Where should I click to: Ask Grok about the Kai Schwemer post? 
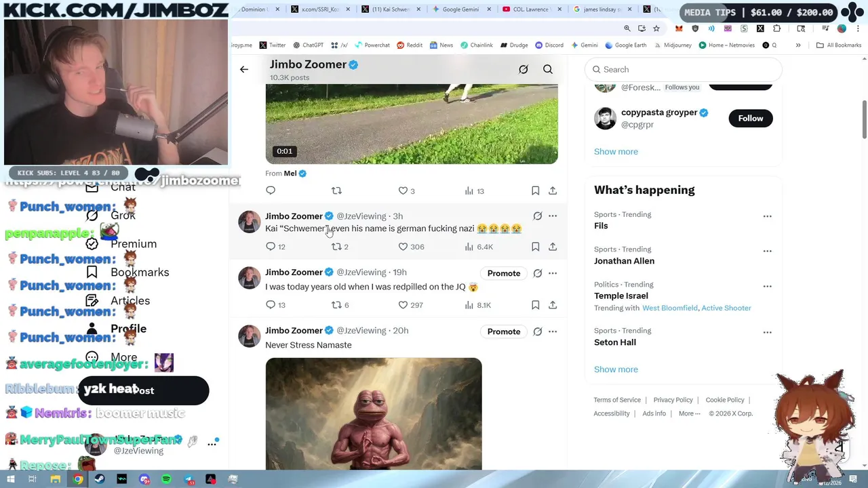(538, 216)
